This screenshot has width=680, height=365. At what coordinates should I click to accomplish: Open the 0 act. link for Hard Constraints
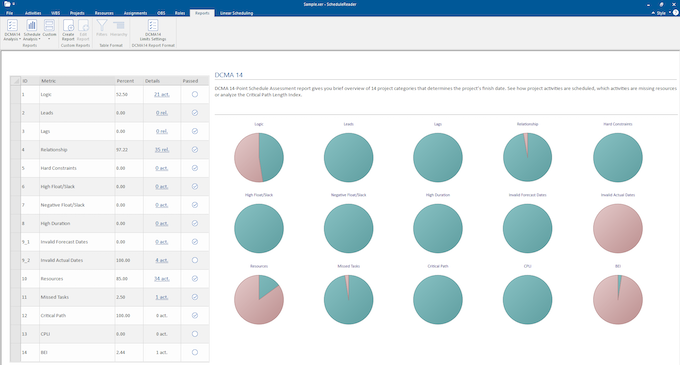pyautogui.click(x=162, y=168)
